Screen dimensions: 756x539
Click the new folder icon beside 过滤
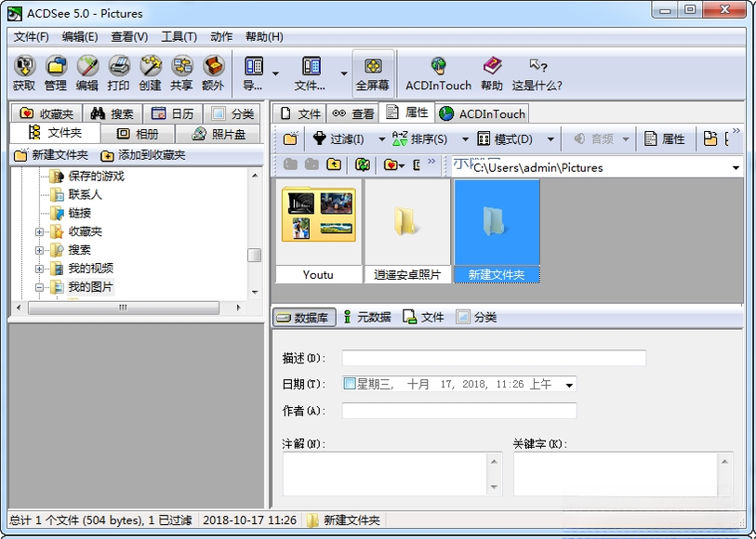pos(291,139)
